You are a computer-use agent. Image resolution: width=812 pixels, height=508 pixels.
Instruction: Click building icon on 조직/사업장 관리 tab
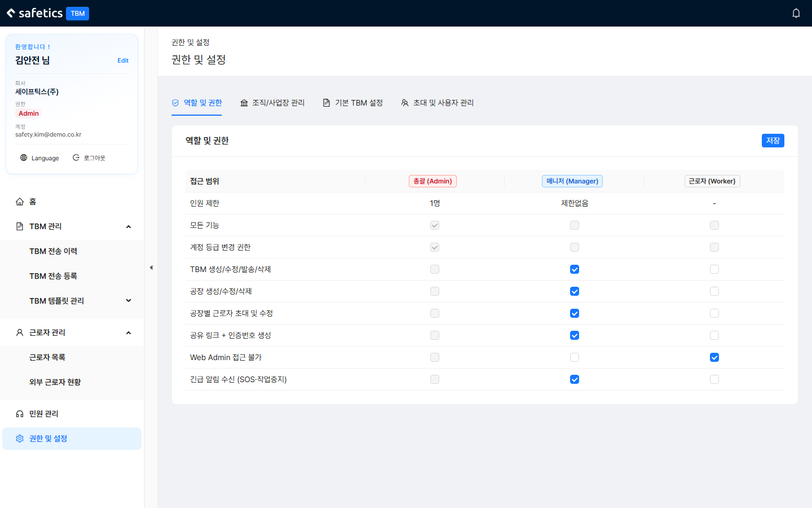click(244, 103)
